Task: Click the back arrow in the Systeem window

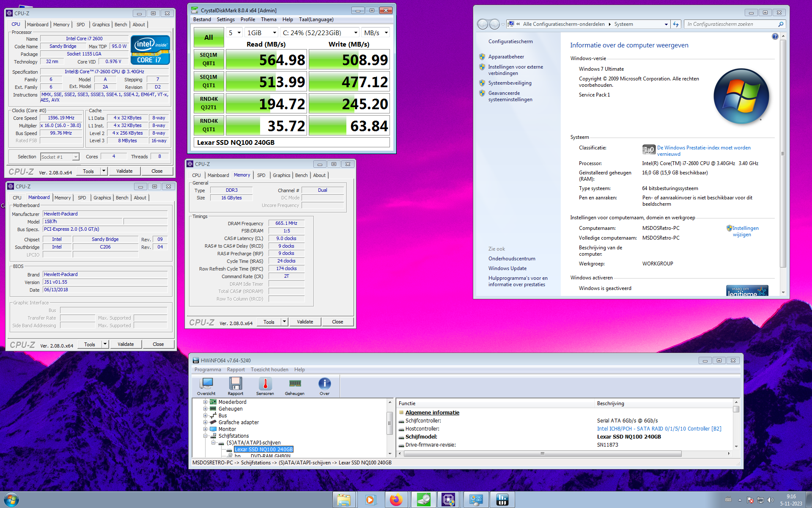Action: [x=483, y=24]
